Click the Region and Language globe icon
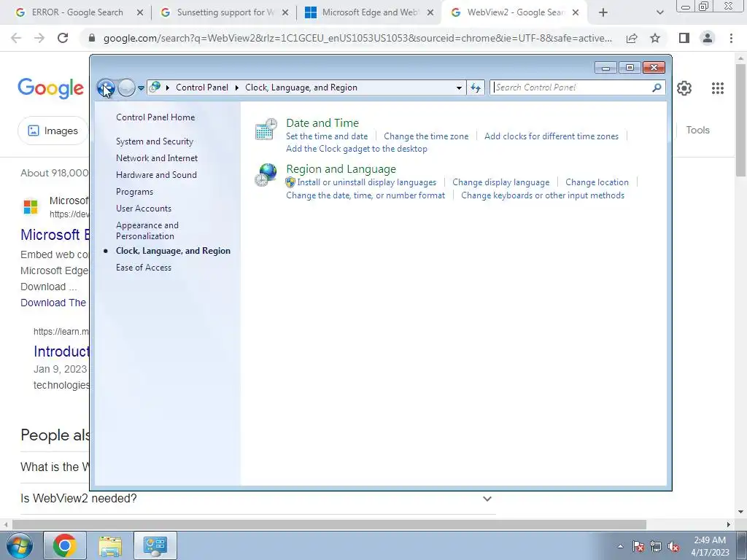The height and width of the screenshot is (560, 747). (266, 175)
